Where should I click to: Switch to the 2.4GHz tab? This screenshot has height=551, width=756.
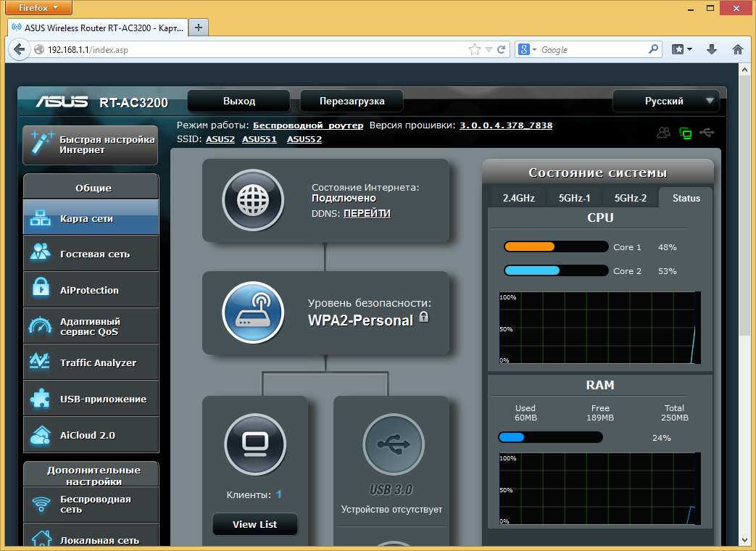tap(519, 198)
